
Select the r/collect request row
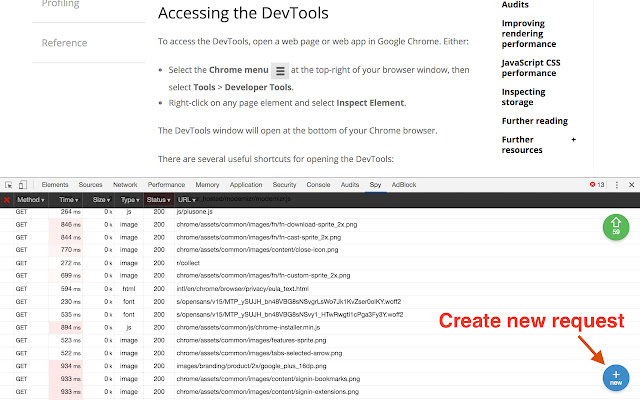pos(320,263)
